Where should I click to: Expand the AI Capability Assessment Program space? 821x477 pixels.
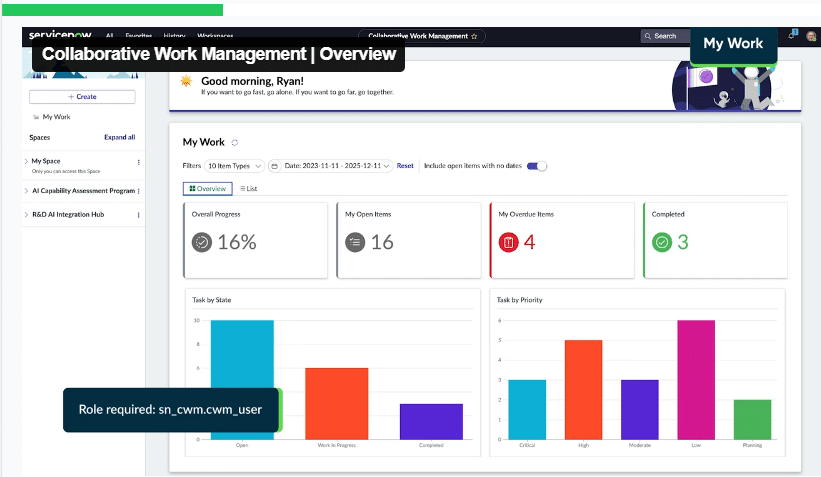[x=26, y=190]
